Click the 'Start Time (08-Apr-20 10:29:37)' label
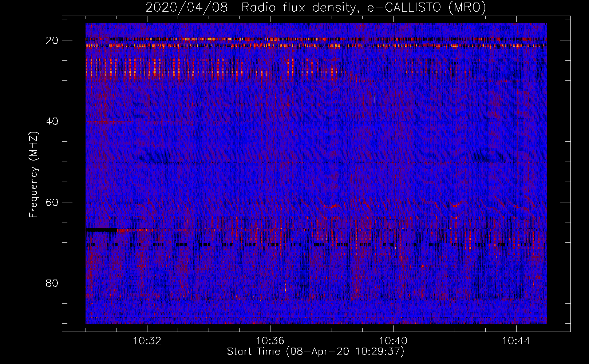Viewport: 589px width, 364px height. pos(316,352)
